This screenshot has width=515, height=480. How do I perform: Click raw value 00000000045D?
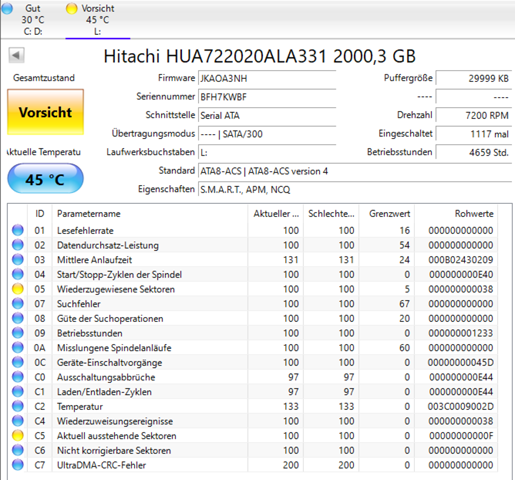[x=461, y=362]
